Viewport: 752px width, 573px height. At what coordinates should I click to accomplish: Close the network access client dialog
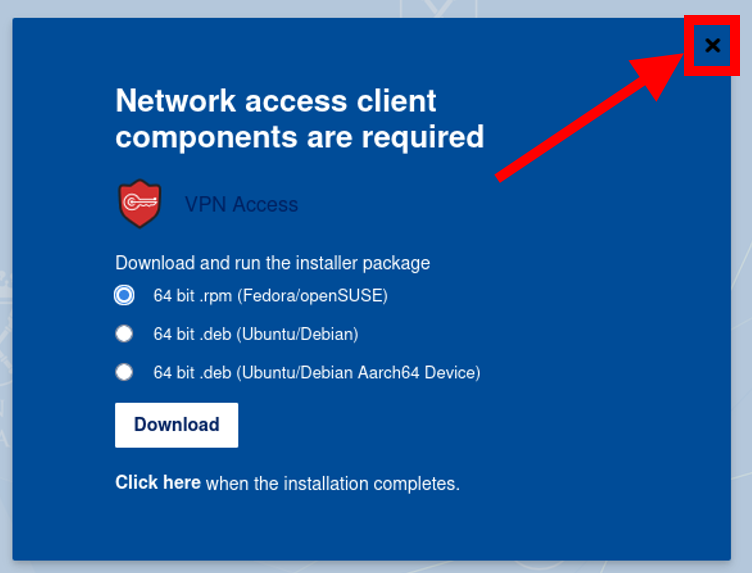pos(713,46)
